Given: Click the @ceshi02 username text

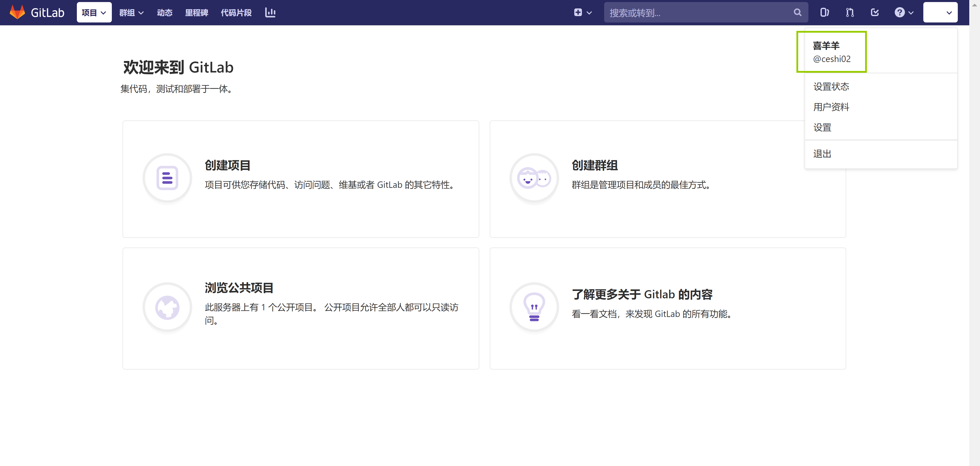Looking at the screenshot, I should click(x=832, y=59).
